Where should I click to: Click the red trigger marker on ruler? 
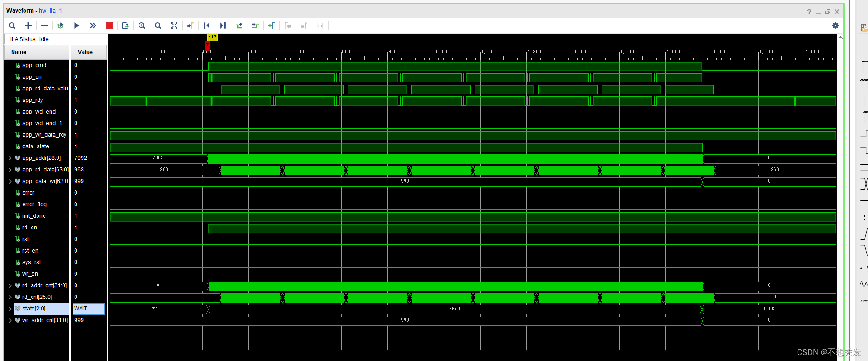[208, 46]
